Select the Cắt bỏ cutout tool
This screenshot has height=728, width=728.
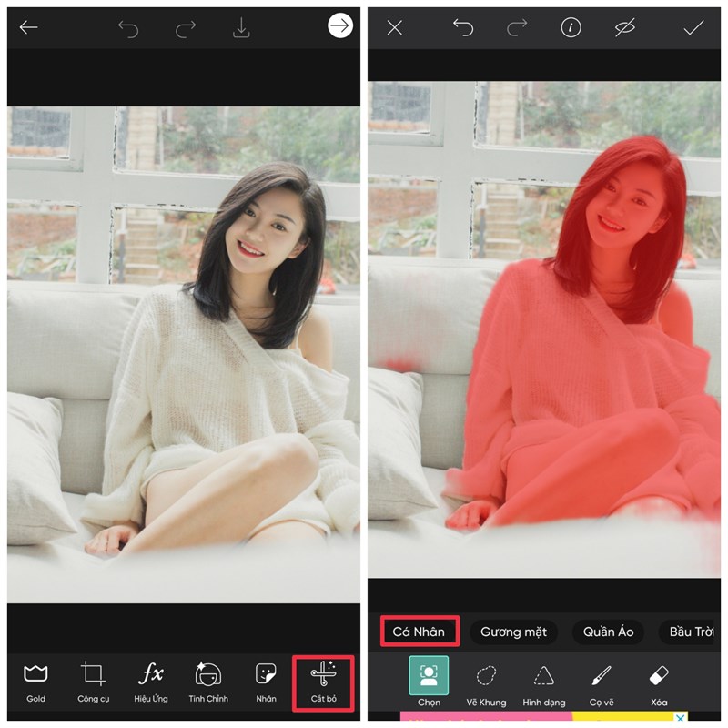tap(324, 683)
